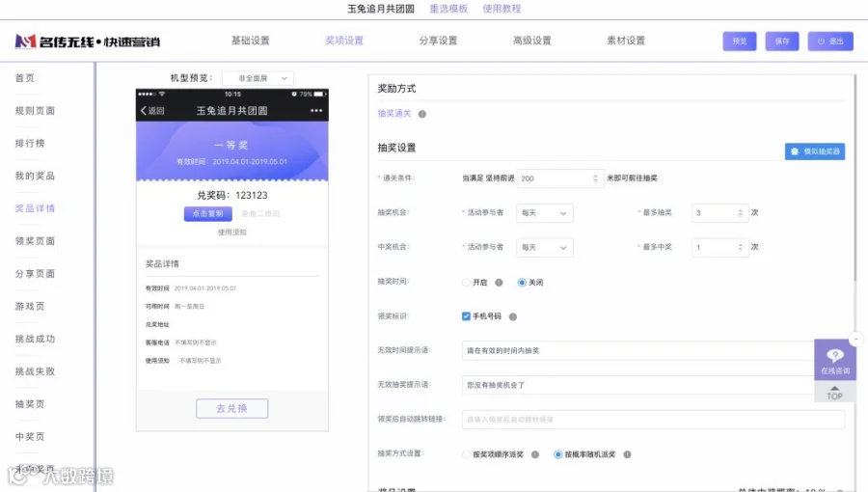Open 分享页面 in the sidebar
Image resolution: width=868 pixels, height=492 pixels.
coord(35,274)
